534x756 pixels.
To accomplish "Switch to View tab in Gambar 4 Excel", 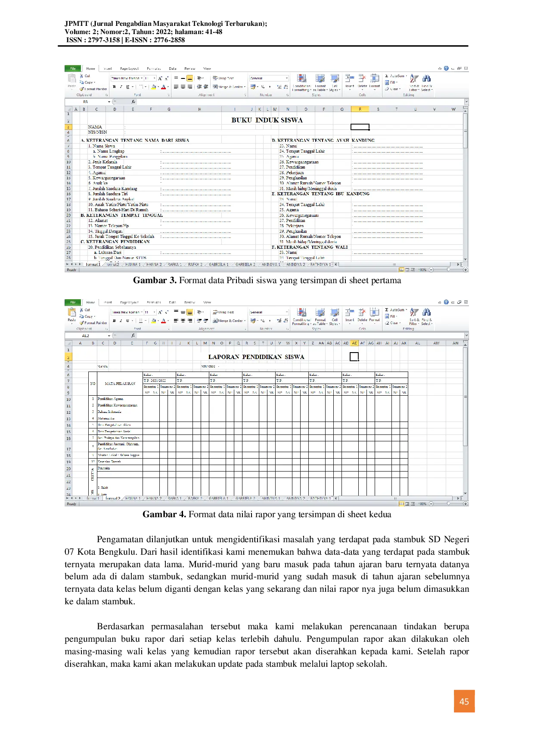I will (x=207, y=303).
